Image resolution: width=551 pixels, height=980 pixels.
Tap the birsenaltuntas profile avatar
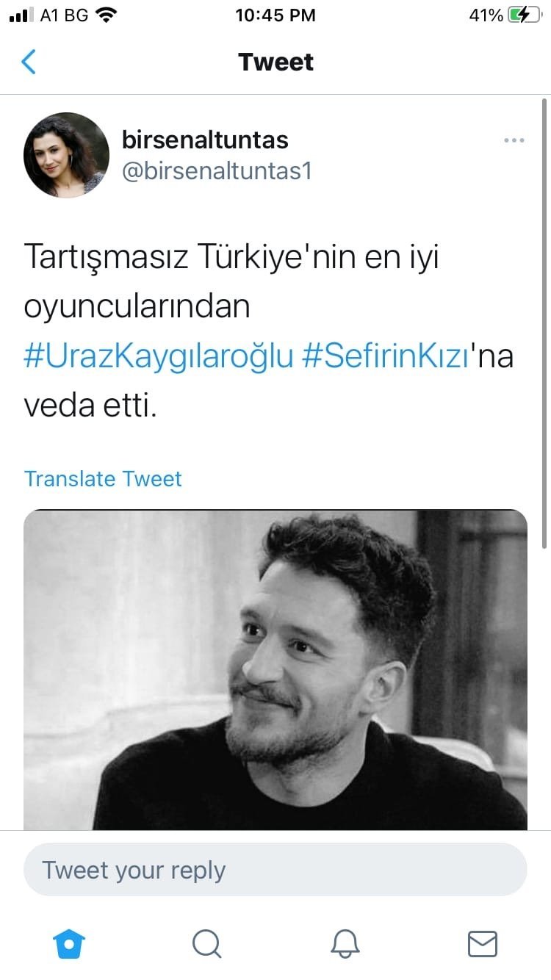coord(66,155)
